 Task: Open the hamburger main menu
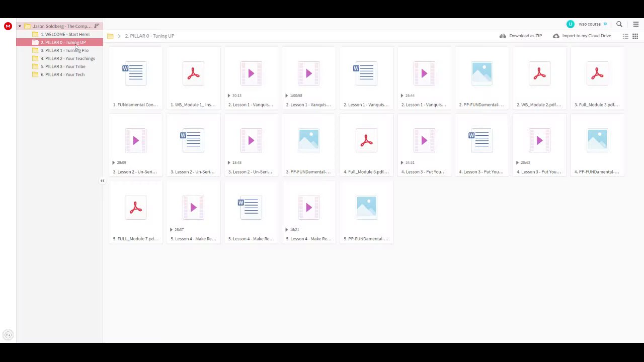[636, 24]
